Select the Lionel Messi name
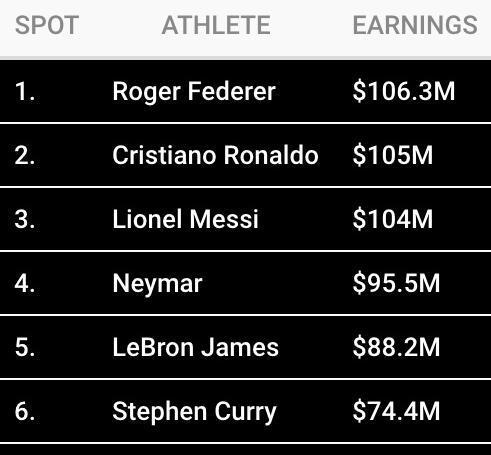Viewport: 491px width, 455px height. pyautogui.click(x=185, y=219)
